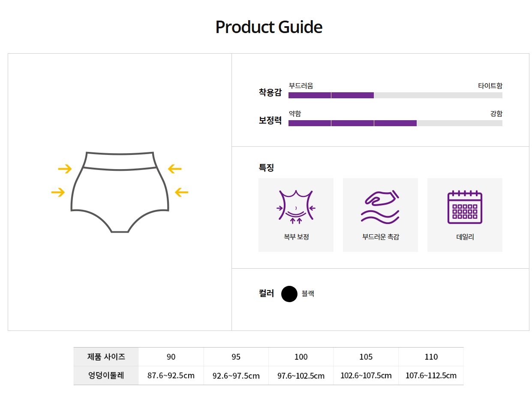Screen dimensions: 532x397
Task: Click the size 95 column header
Action: (236, 357)
